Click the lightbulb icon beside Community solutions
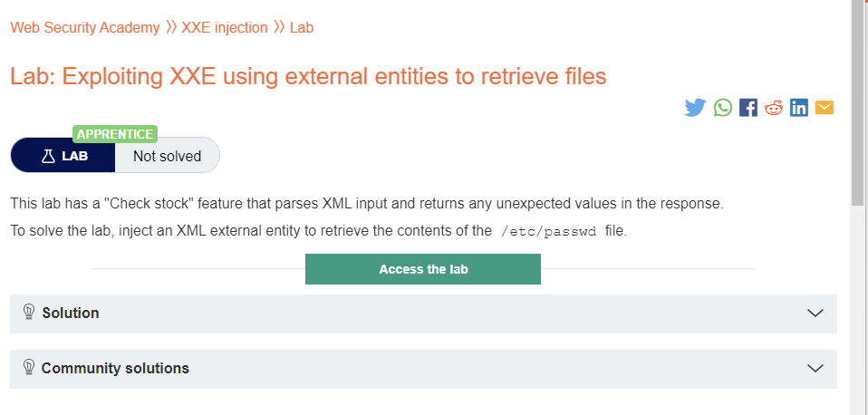868x415 pixels. click(x=29, y=367)
